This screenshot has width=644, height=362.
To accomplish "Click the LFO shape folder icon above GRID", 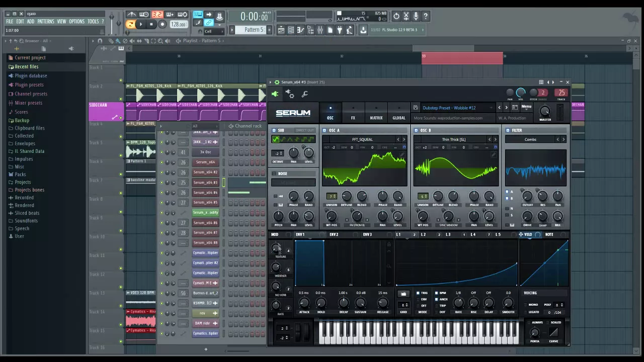I will click(404, 294).
